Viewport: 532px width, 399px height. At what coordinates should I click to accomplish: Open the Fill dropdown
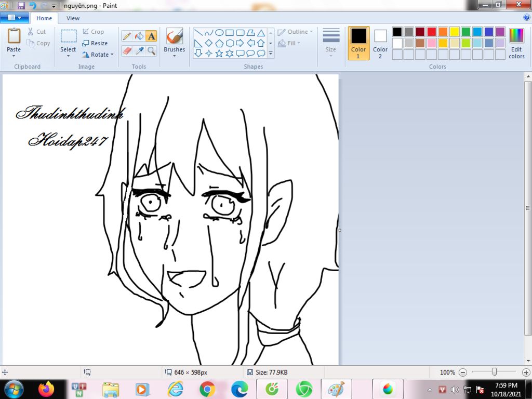(x=289, y=43)
